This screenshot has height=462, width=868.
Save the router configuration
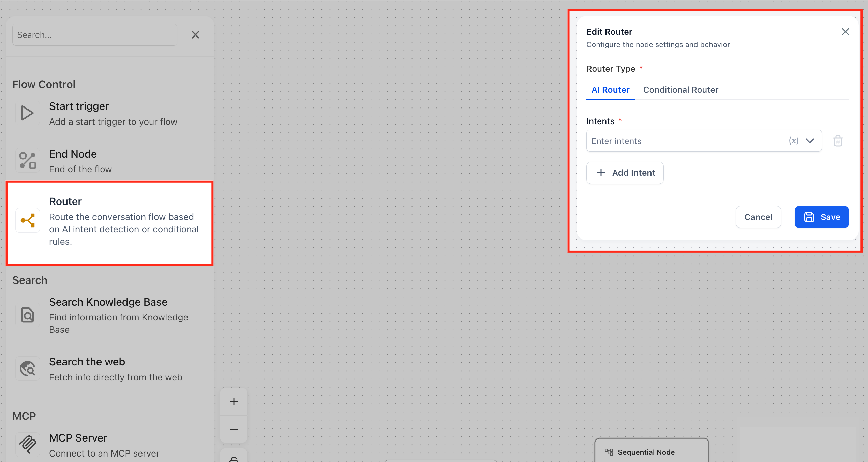[821, 217]
